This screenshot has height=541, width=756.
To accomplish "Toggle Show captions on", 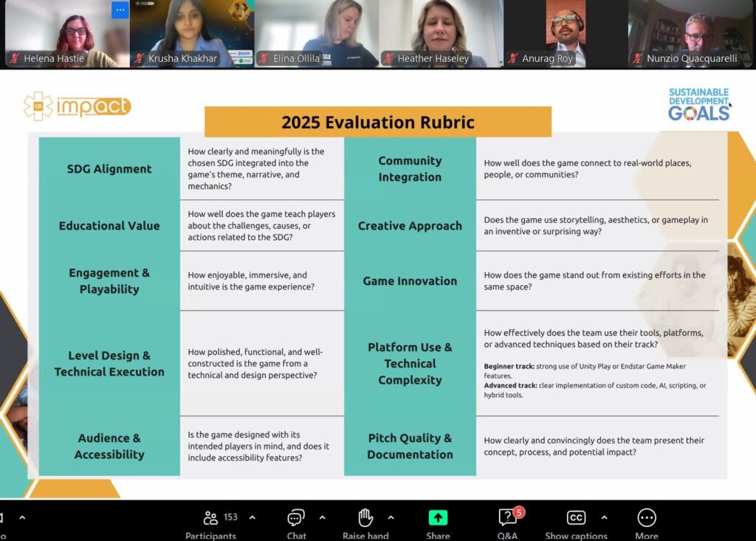I will pyautogui.click(x=576, y=519).
